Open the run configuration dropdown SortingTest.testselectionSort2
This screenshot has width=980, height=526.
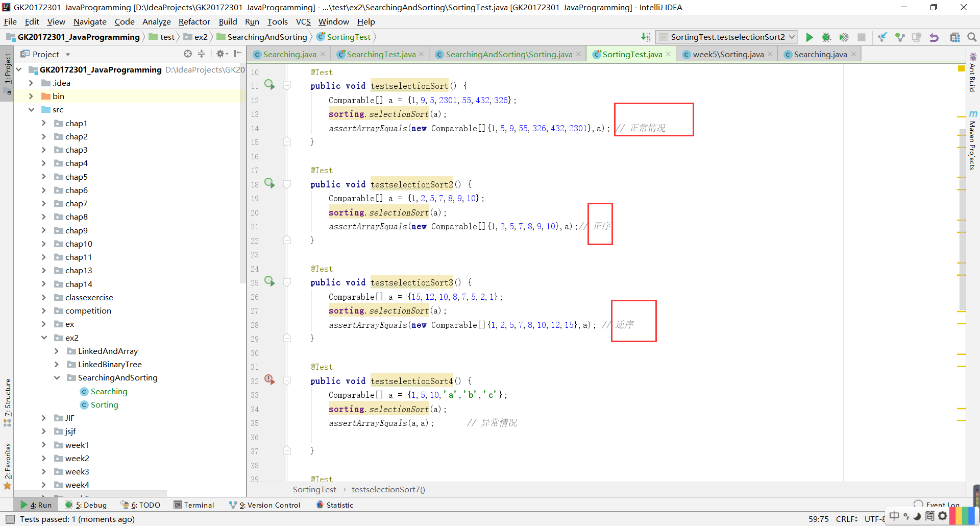(727, 37)
